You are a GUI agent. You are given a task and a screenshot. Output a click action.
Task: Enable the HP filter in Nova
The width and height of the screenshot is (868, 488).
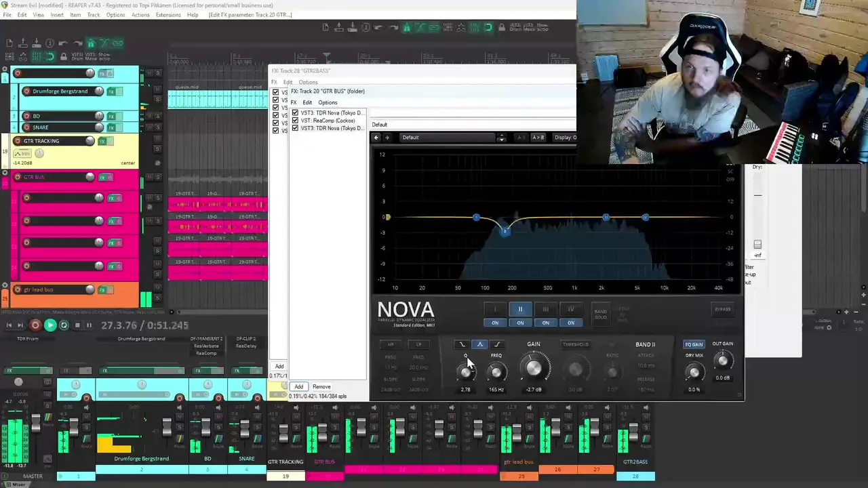point(391,344)
